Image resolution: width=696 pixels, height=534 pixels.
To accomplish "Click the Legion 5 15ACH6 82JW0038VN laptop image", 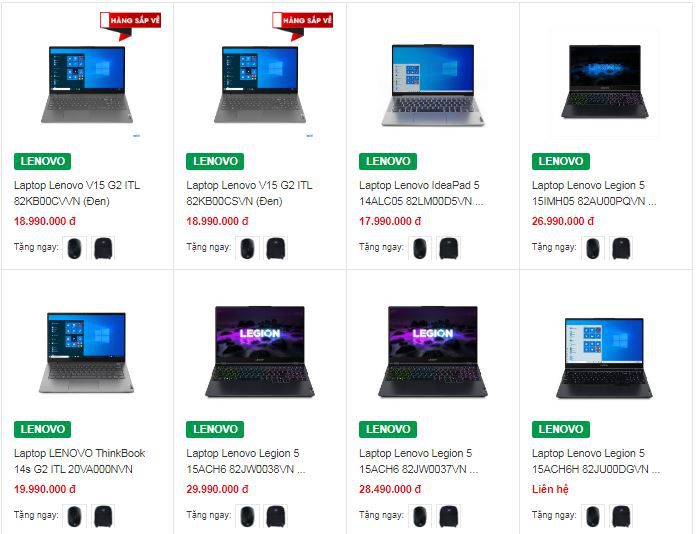I will point(260,351).
